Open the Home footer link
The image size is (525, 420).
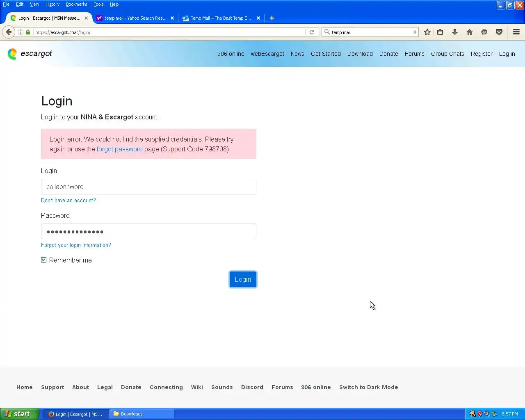pos(25,387)
